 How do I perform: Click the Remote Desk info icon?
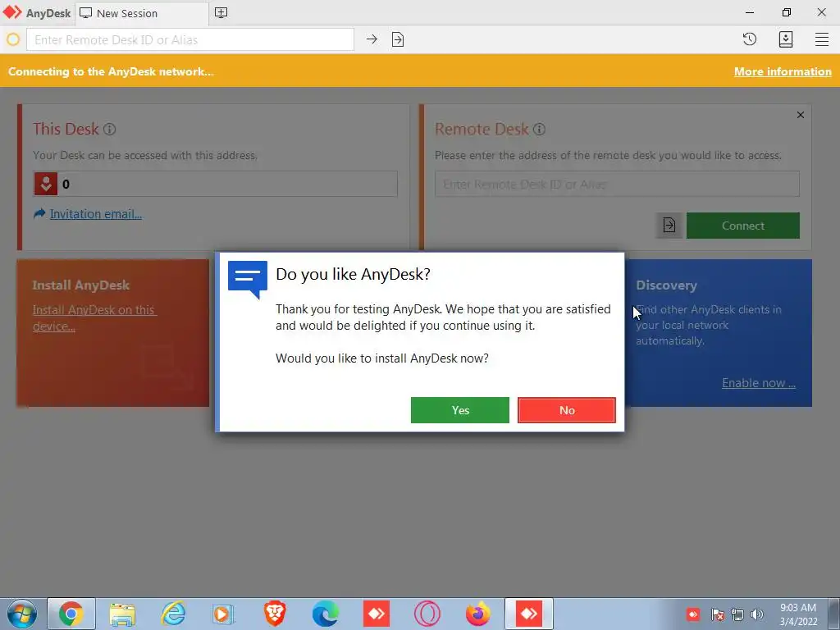[540, 129]
